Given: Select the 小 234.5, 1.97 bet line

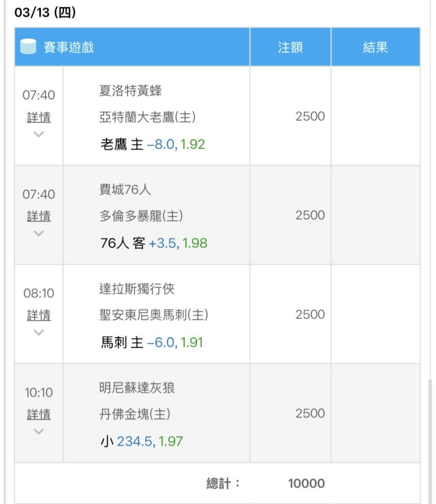Looking at the screenshot, I should pos(142,442).
